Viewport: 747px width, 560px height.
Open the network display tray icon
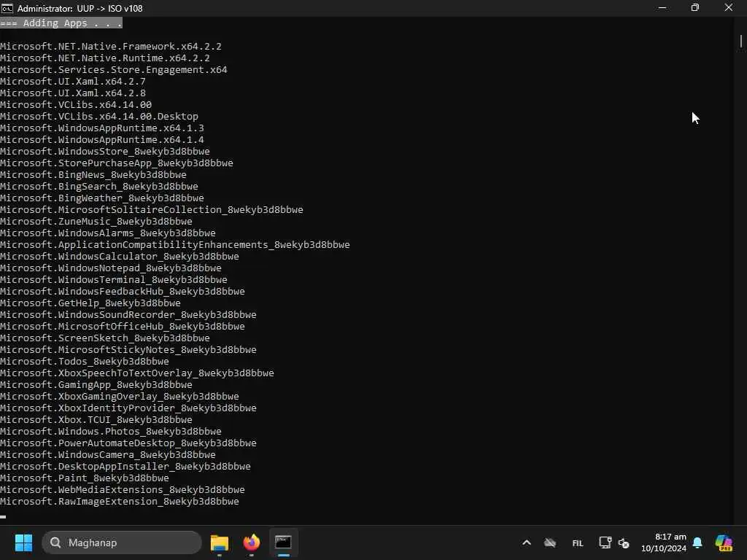pyautogui.click(x=605, y=542)
